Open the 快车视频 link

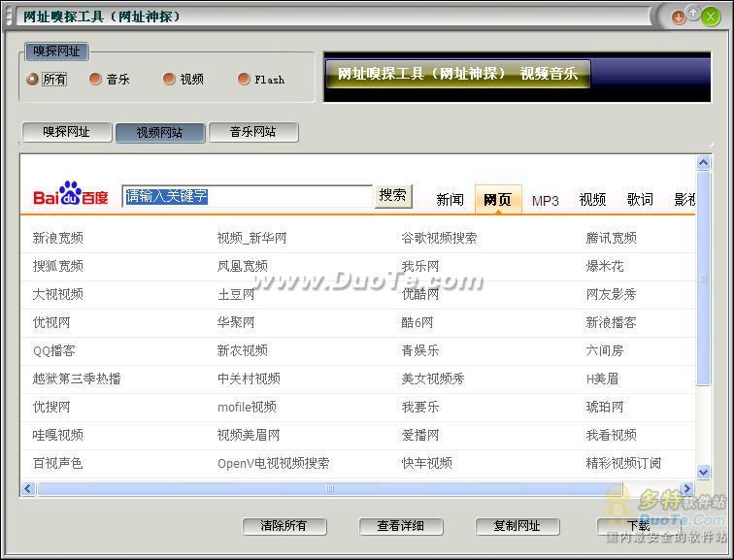click(427, 463)
